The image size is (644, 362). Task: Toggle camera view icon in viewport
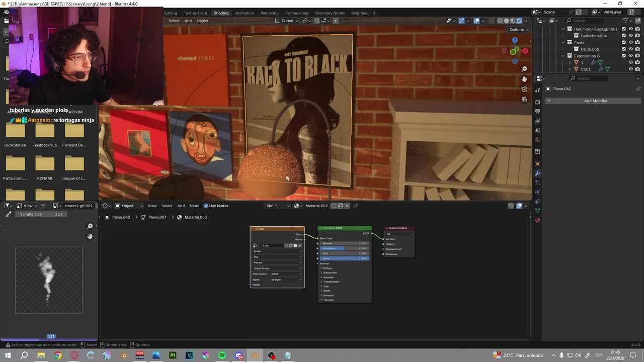click(524, 89)
